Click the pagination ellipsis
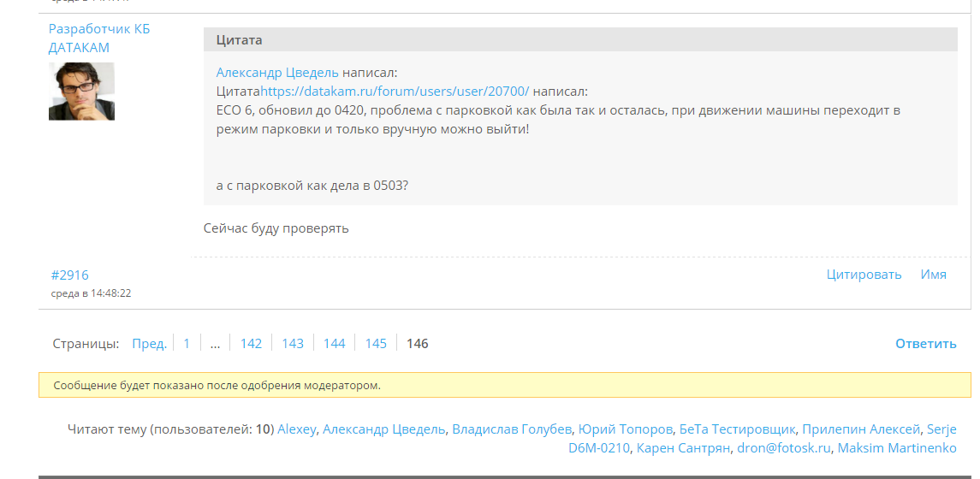The height and width of the screenshot is (479, 980). click(215, 344)
